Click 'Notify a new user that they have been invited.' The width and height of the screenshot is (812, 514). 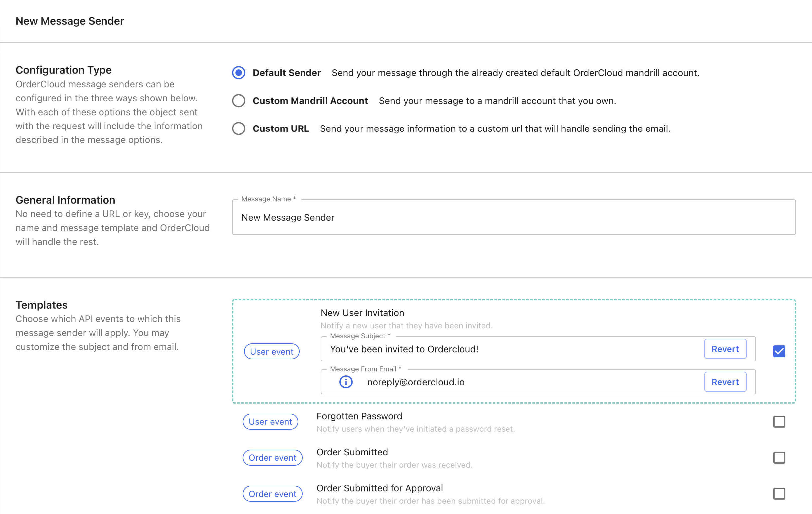tap(406, 326)
